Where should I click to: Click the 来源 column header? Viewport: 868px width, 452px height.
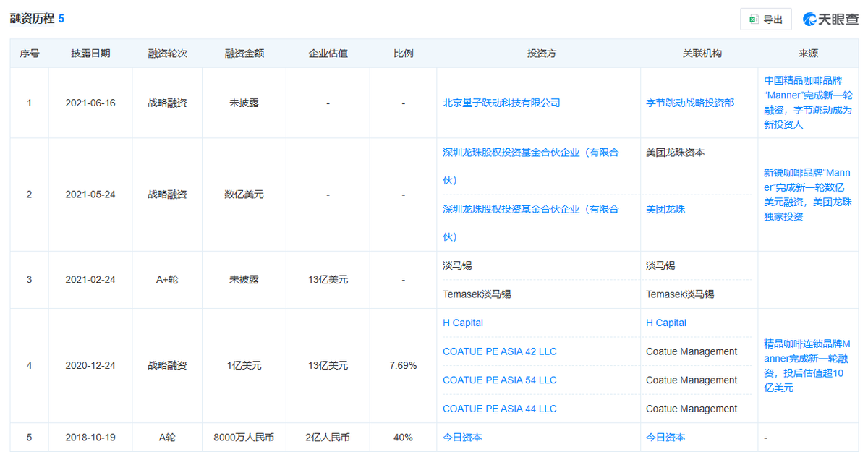pyautogui.click(x=808, y=54)
